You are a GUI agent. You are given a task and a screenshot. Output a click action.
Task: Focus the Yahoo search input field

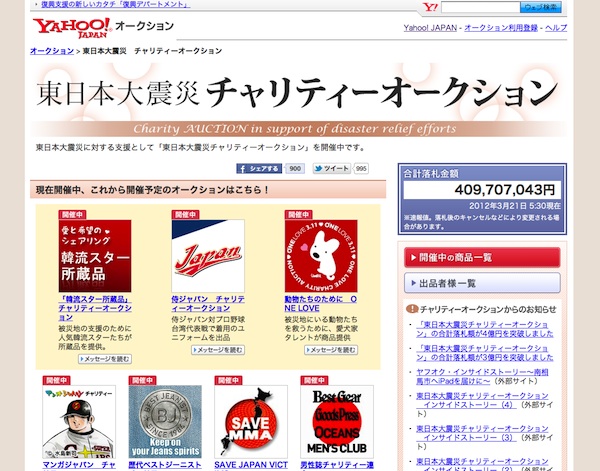(480, 7)
